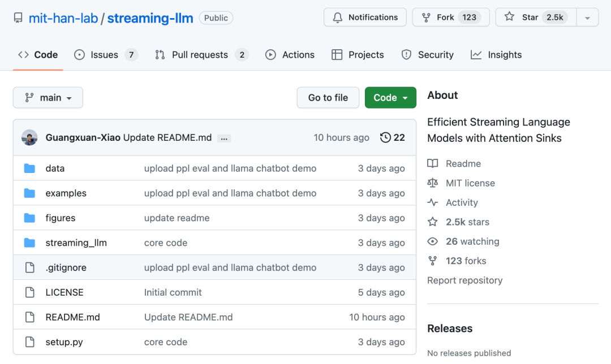Viewport: 611px width, 364px height.
Task: Open the Star options caret dropdown
Action: pyautogui.click(x=587, y=17)
